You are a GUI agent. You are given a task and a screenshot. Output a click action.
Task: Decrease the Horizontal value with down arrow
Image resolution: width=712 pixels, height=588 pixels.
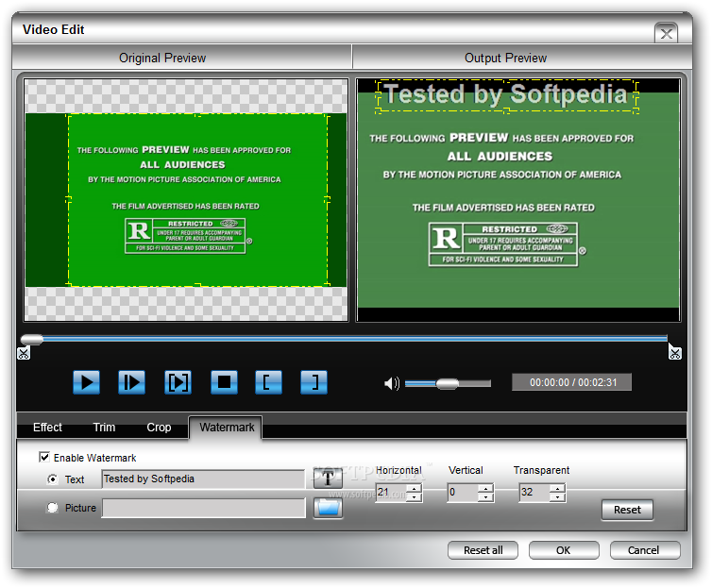(x=415, y=497)
